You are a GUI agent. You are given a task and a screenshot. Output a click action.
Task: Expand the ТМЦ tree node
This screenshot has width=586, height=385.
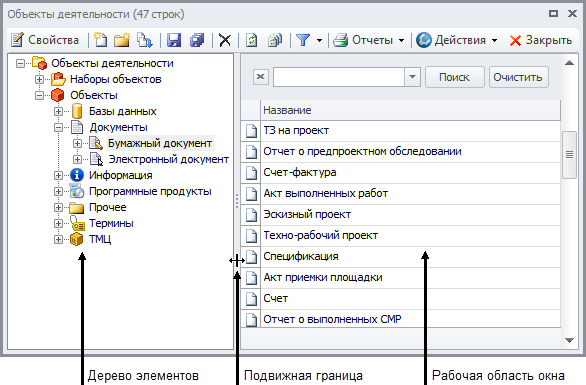[x=58, y=239]
